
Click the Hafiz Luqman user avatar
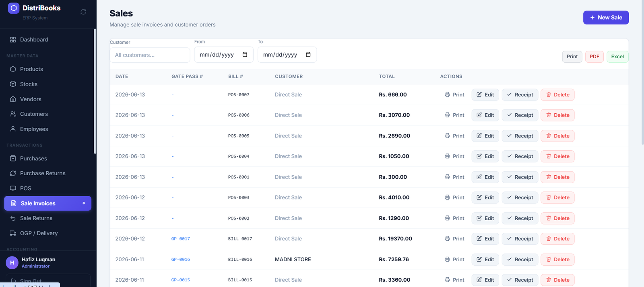click(12, 262)
